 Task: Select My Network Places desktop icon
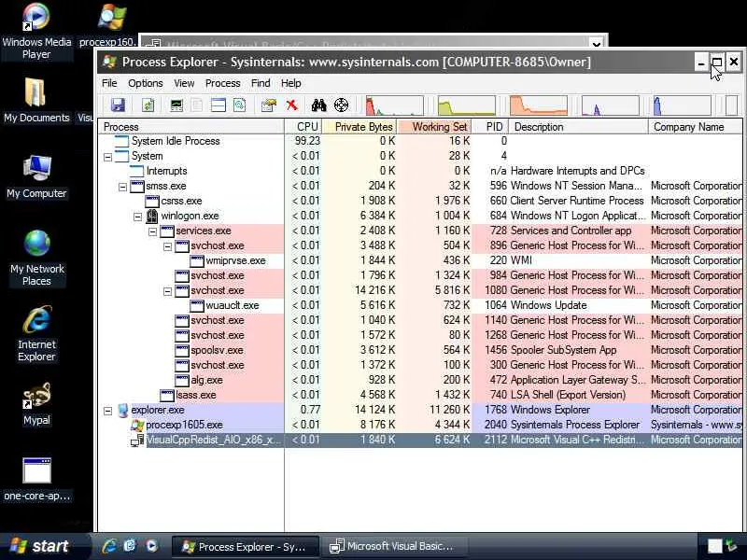tap(36, 258)
